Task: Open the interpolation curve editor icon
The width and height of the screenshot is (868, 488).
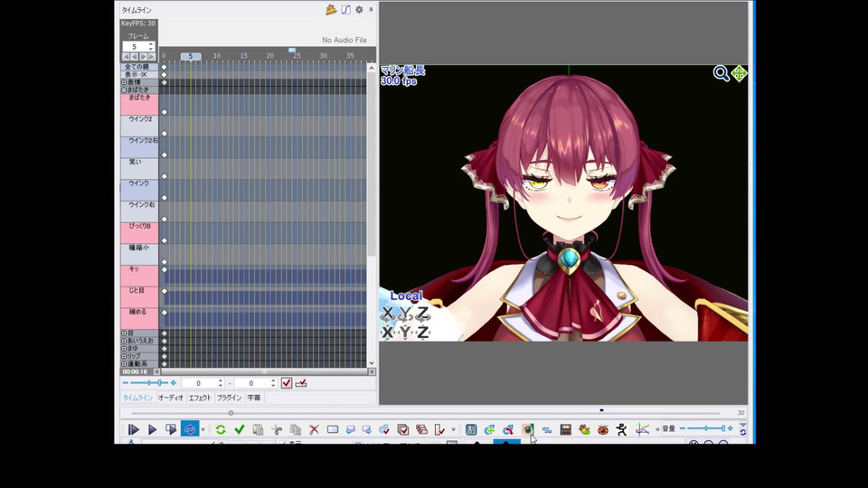Action: pos(346,9)
